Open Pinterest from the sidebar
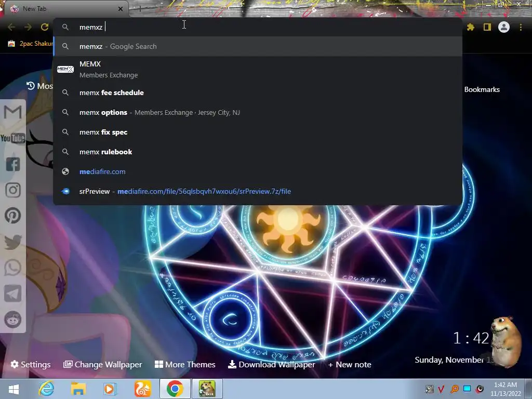The image size is (532, 399). point(13,216)
